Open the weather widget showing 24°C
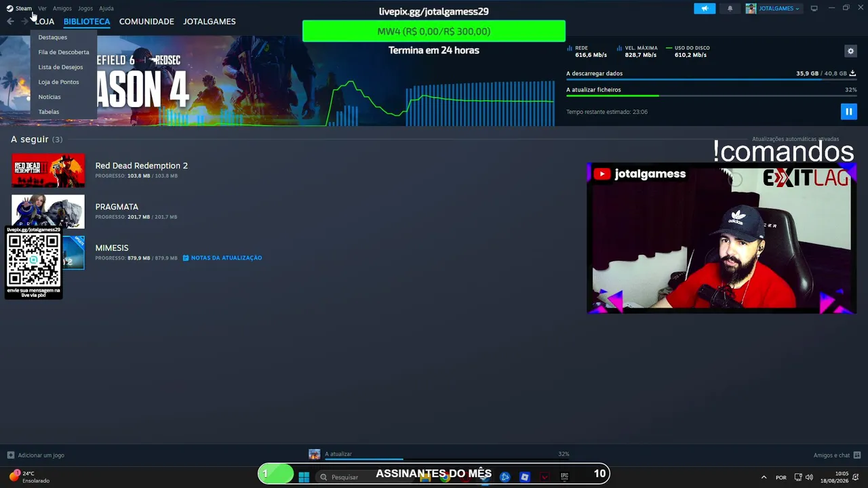Screen dimensions: 868x488 point(31,476)
